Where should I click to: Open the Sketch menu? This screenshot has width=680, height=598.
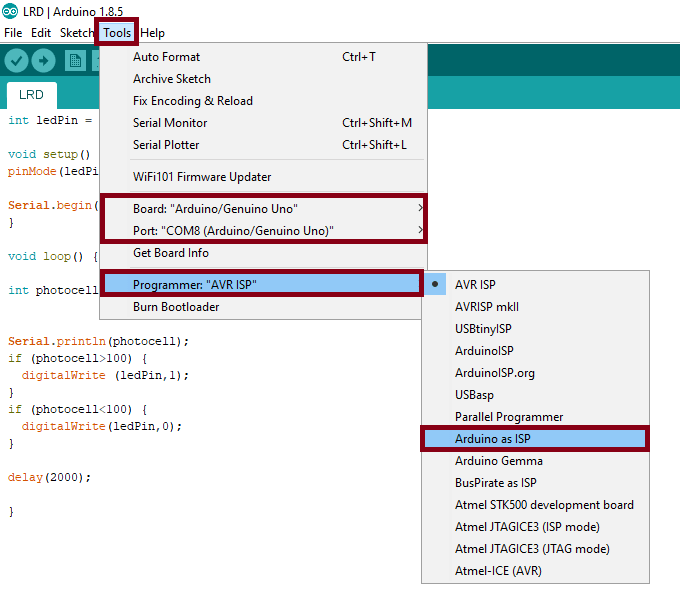[x=76, y=33]
